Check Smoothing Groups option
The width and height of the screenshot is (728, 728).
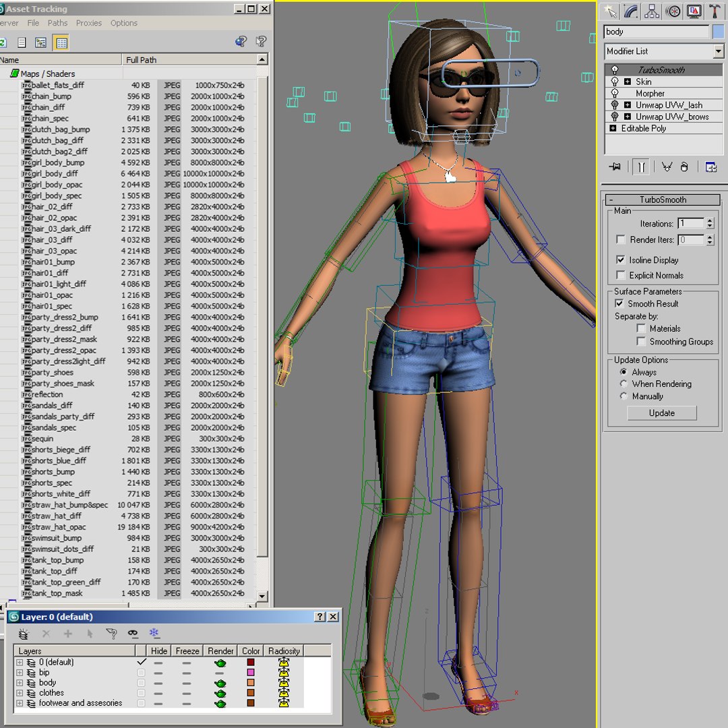(641, 341)
